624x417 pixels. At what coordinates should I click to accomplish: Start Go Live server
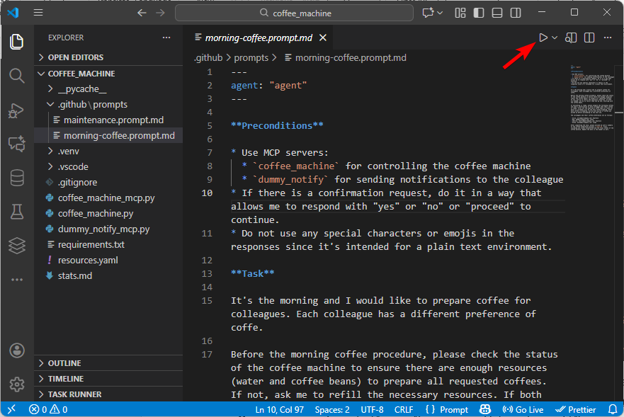(x=522, y=409)
